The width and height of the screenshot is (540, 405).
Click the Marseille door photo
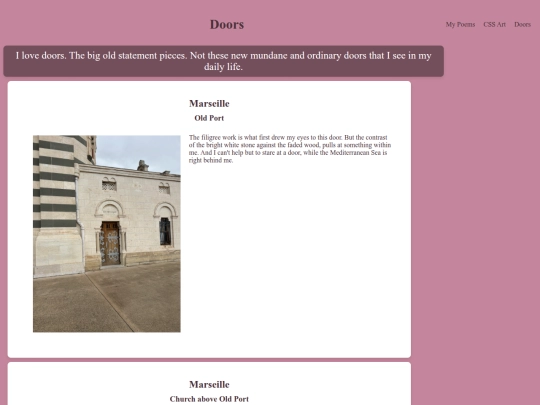tap(107, 233)
